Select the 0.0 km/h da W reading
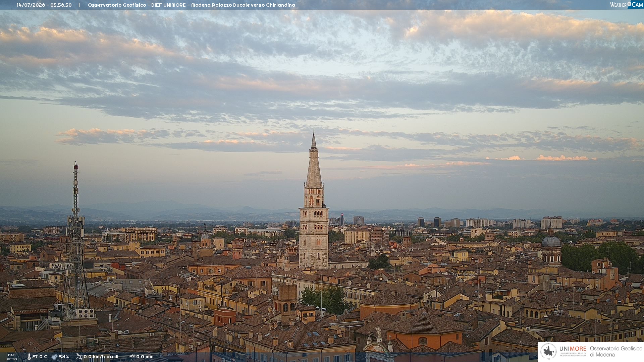644x362 pixels. coord(101,357)
